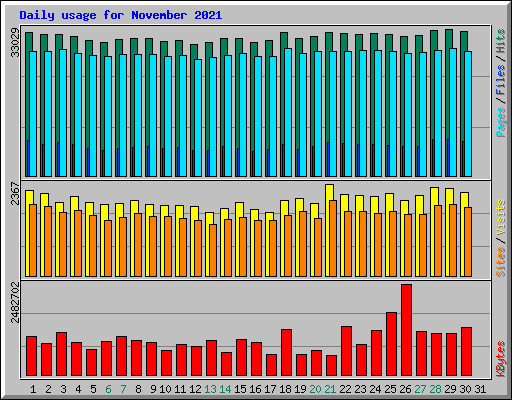Click day 3 on the x-axis
This screenshot has height=400, width=512.
click(x=63, y=389)
